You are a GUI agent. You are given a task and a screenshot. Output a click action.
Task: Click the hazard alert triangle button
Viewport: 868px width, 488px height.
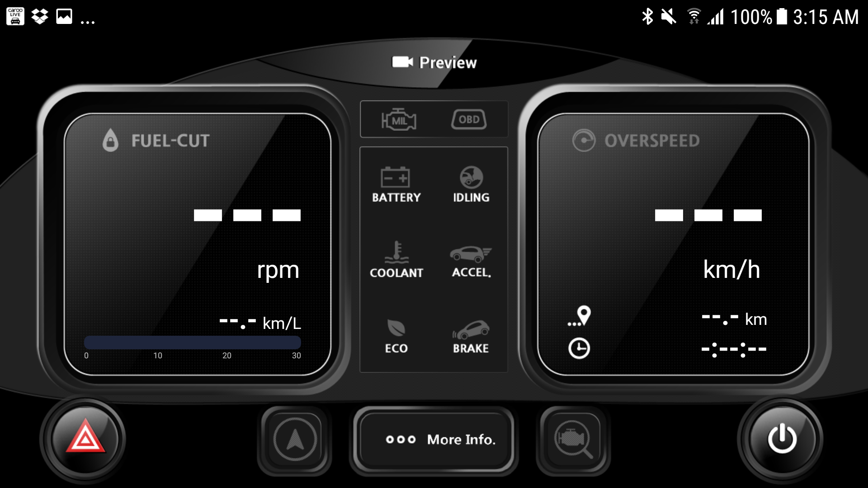point(89,439)
